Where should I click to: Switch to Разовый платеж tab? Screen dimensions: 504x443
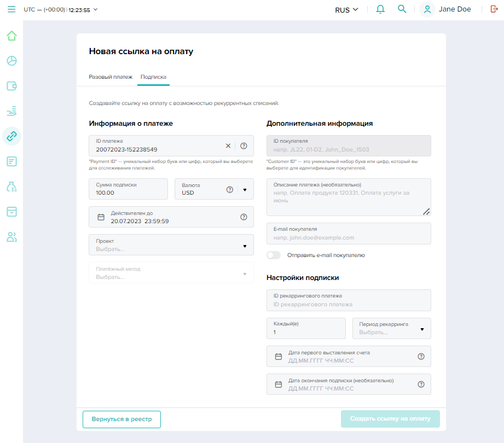coord(111,77)
